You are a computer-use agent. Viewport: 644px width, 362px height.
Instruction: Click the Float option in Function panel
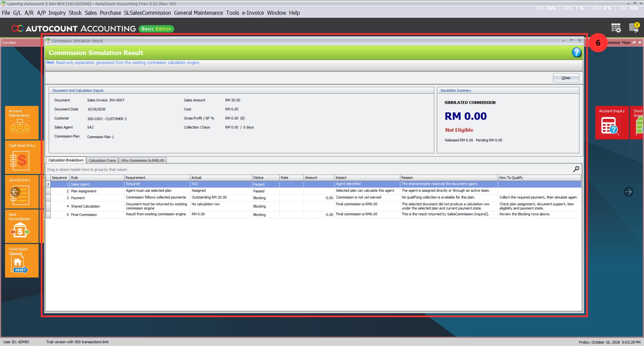tap(626, 43)
